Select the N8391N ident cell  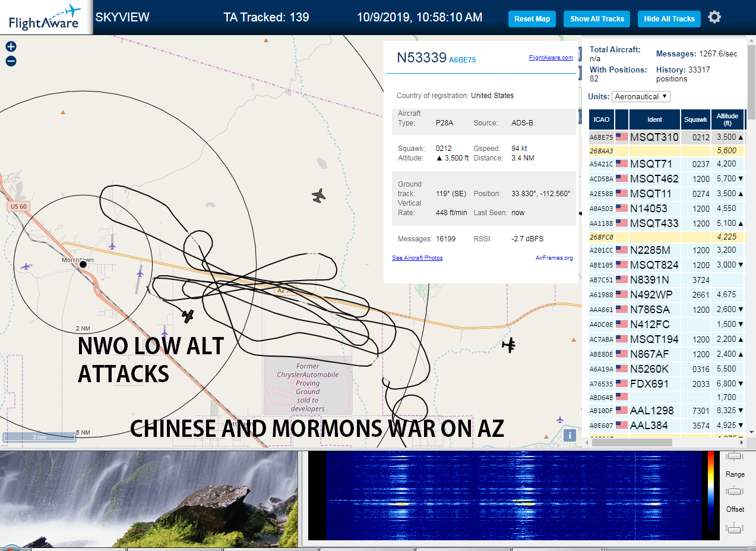[x=654, y=279]
